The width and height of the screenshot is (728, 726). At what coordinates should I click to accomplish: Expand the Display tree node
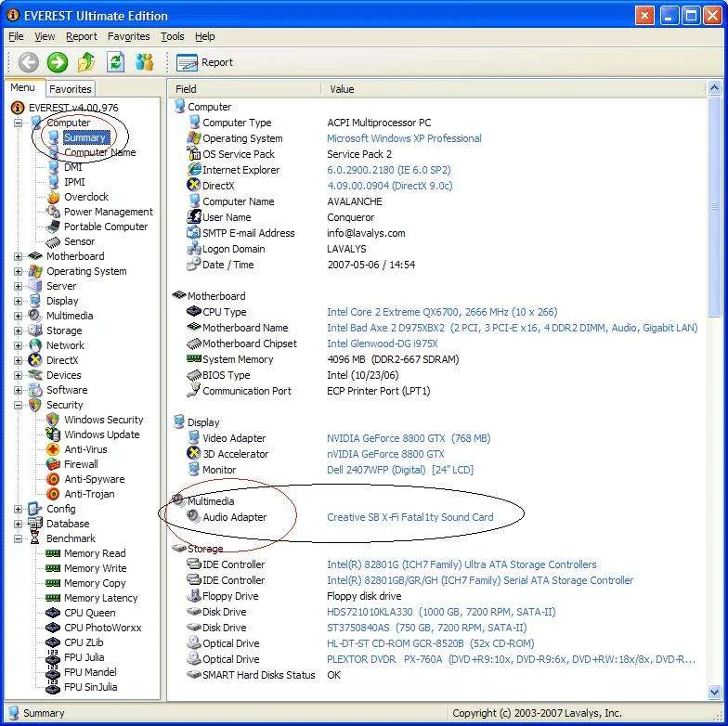pos(18,301)
